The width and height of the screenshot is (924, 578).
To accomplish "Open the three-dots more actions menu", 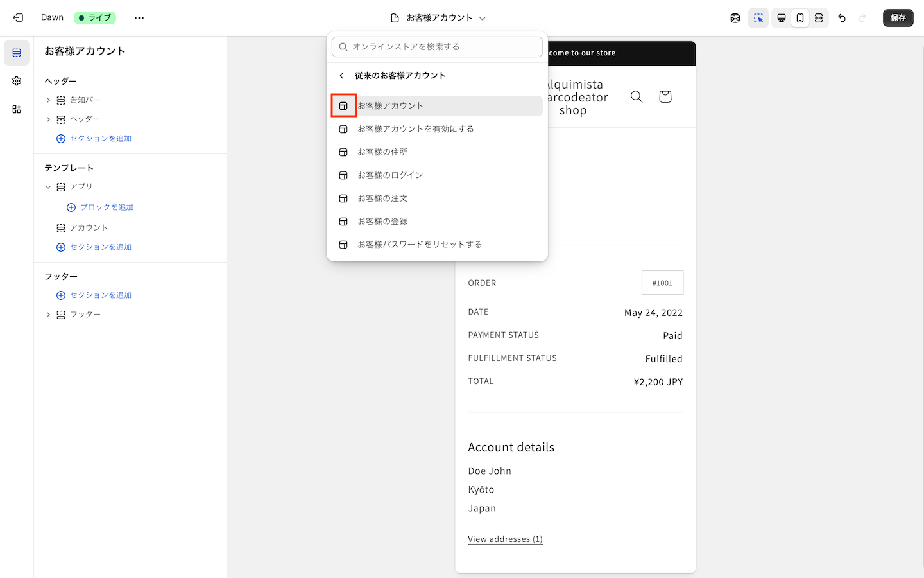I will 139,18.
